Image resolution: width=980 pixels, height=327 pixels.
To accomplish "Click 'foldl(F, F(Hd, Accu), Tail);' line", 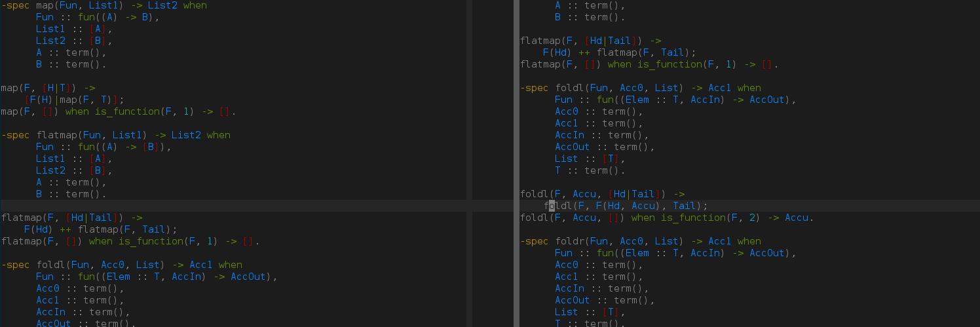I will 626,206.
